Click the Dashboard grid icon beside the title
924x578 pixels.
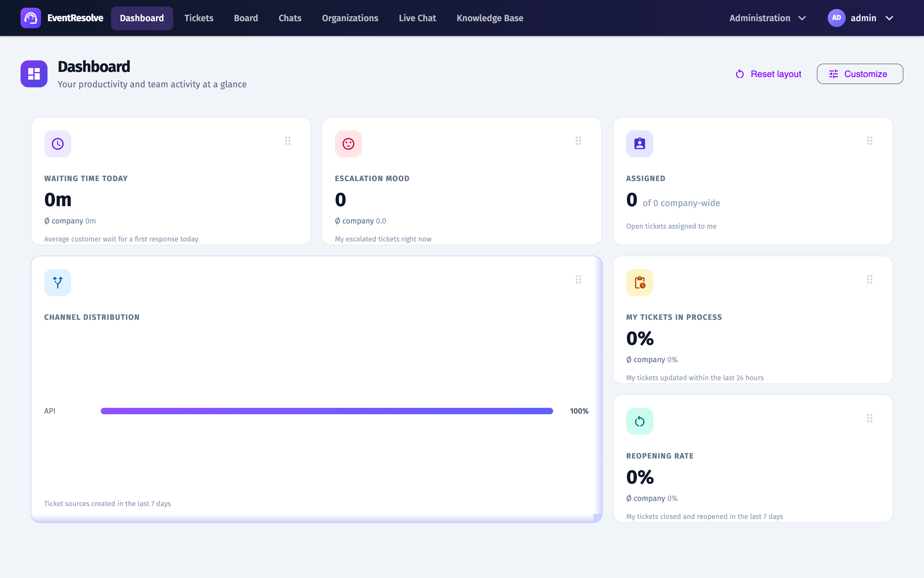tap(34, 74)
